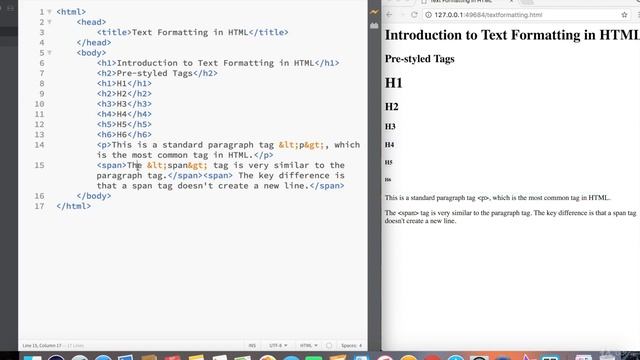Click the <h2>Pre-styled Tags code on line 7

[x=157, y=73]
